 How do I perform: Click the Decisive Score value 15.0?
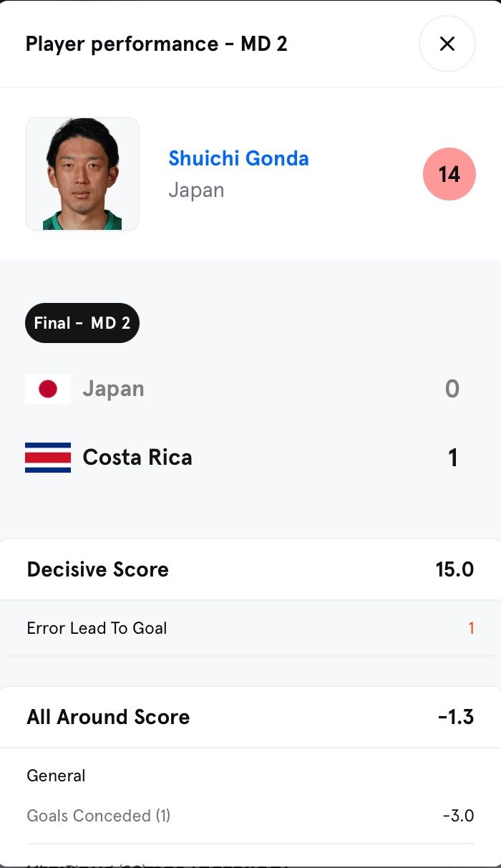click(454, 569)
